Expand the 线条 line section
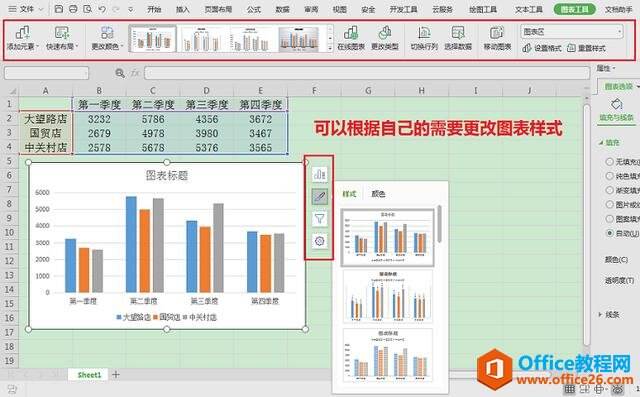 609,315
